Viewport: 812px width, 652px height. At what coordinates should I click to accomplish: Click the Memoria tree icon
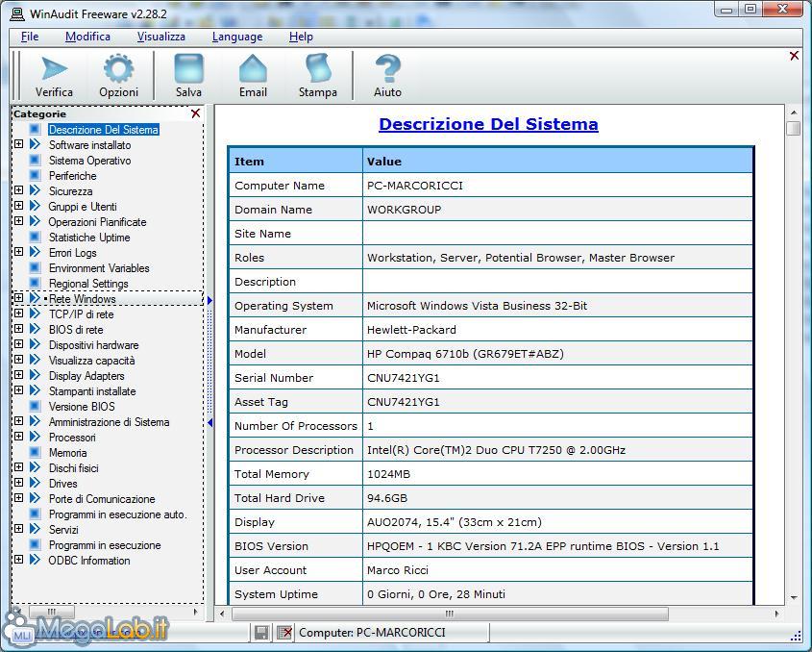[36, 453]
